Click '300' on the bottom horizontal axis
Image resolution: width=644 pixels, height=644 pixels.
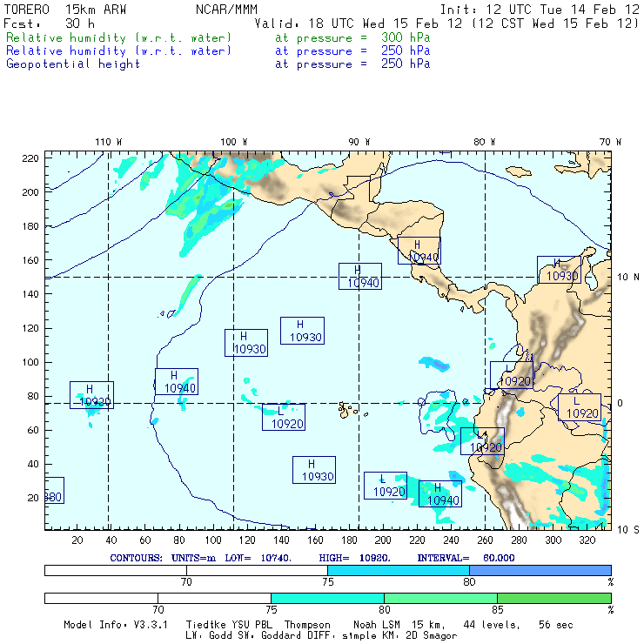tap(553, 540)
